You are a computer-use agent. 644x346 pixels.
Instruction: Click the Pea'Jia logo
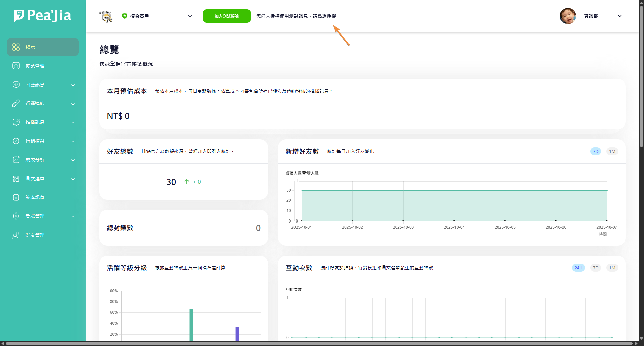[43, 15]
